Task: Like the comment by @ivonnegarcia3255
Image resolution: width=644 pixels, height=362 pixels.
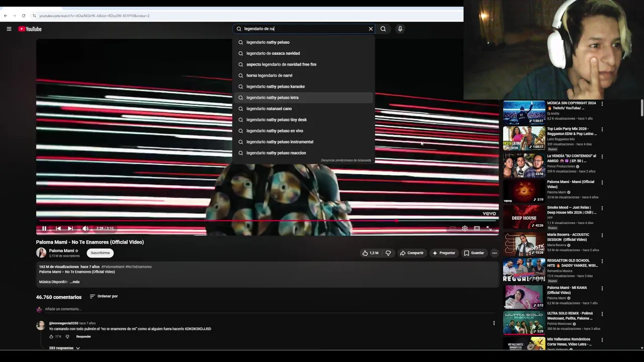Action: pyautogui.click(x=51, y=336)
